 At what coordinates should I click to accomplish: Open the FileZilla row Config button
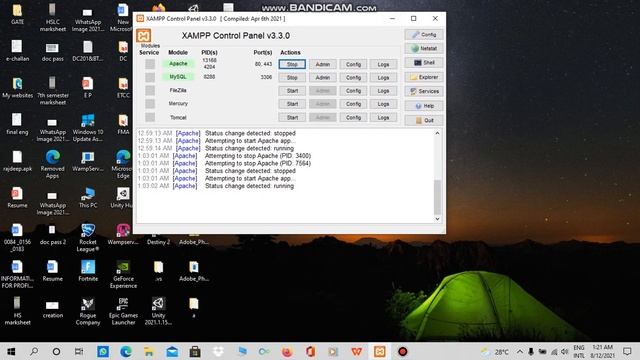pyautogui.click(x=353, y=91)
